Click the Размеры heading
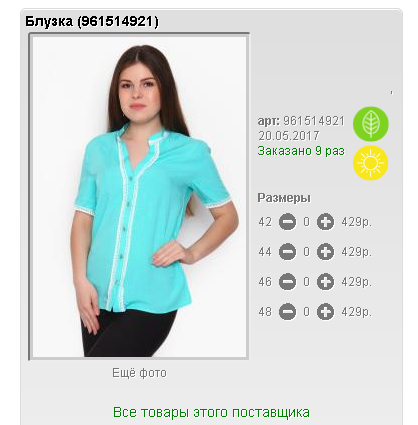 [x=284, y=198]
